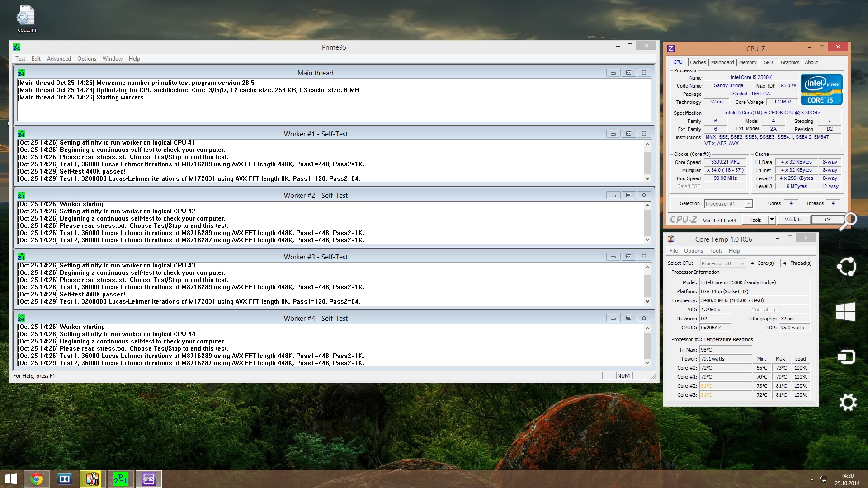Open the cpuz.ini desktop file icon
This screenshot has width=868, height=488.
point(26,19)
